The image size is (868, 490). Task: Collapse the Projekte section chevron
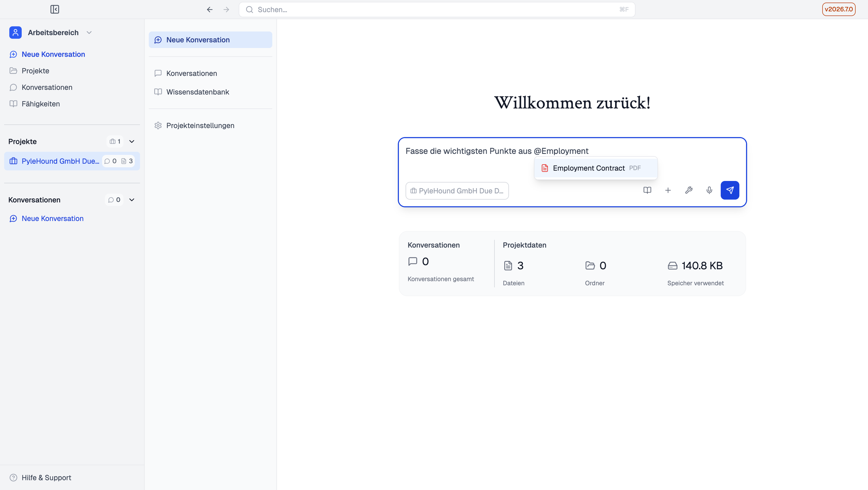[x=132, y=141]
